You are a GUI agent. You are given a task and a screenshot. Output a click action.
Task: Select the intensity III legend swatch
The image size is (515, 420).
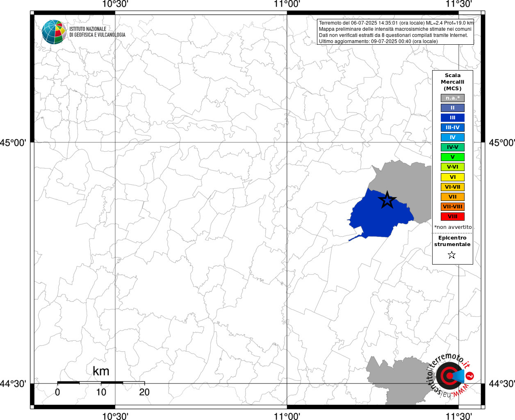click(453, 118)
